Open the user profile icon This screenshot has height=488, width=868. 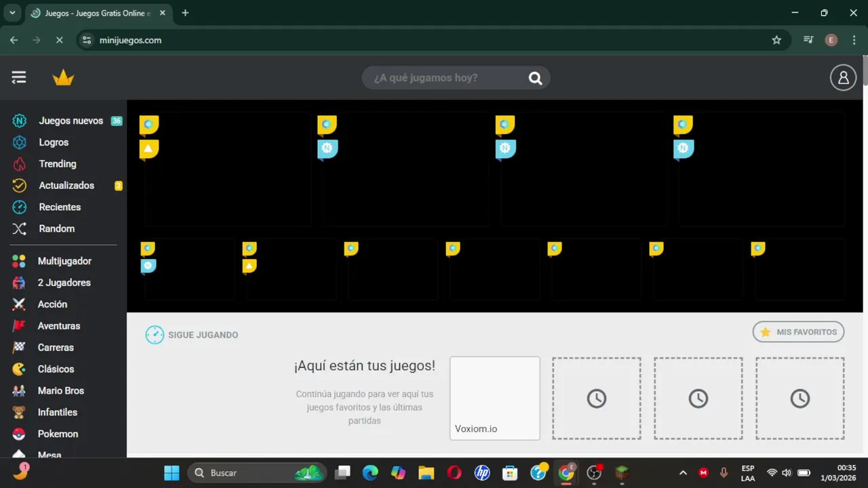(x=843, y=78)
